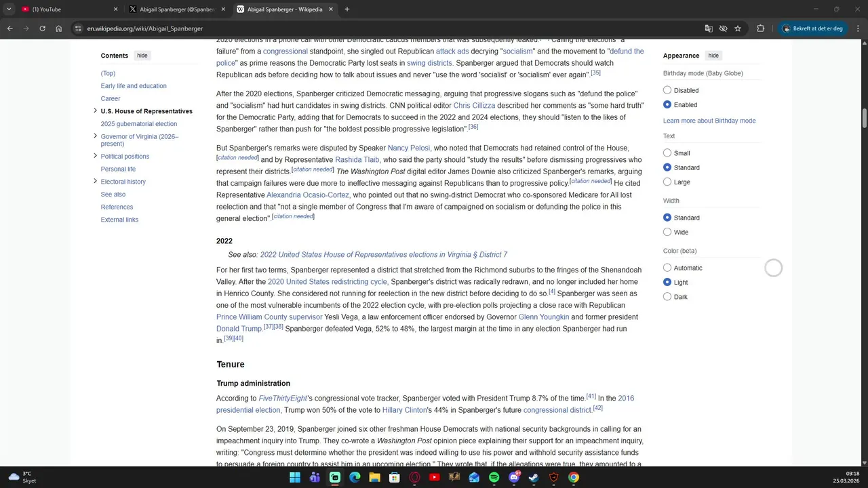Viewport: 868px width, 488px height.
Task: Open the browser home page icon
Action: point(59,28)
